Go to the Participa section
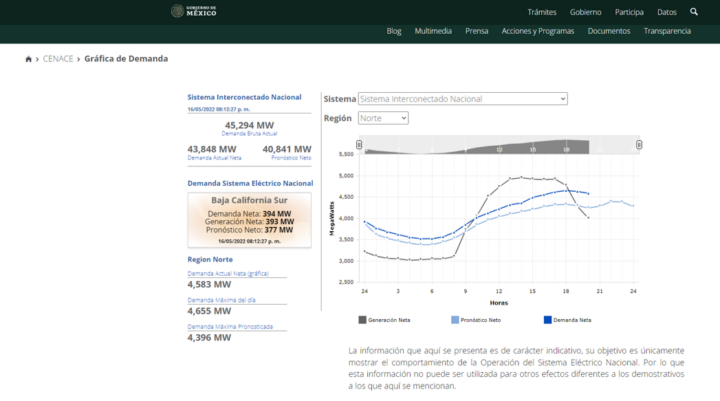720x401 pixels. pos(629,12)
